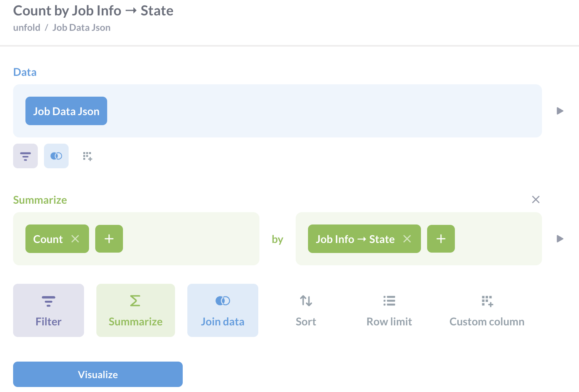Viewport: 579px width, 392px height.
Task: Open the unfold breadcrumb link
Action: point(27,27)
